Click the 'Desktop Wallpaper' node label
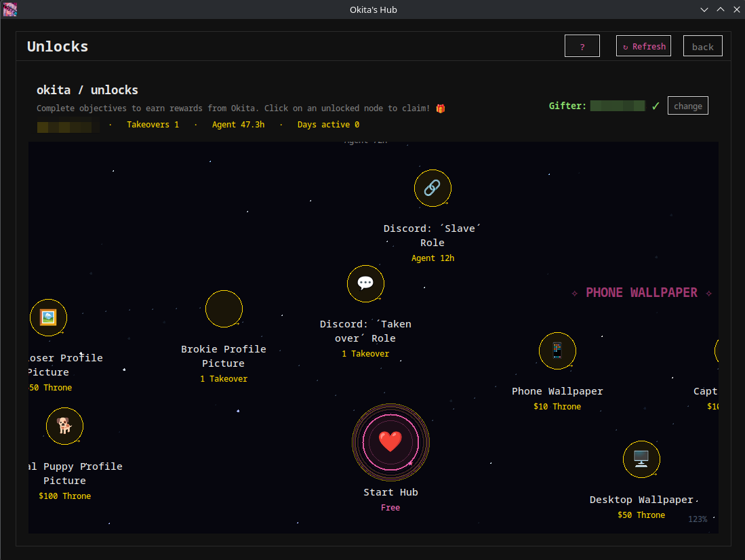The height and width of the screenshot is (560, 745). tap(641, 500)
